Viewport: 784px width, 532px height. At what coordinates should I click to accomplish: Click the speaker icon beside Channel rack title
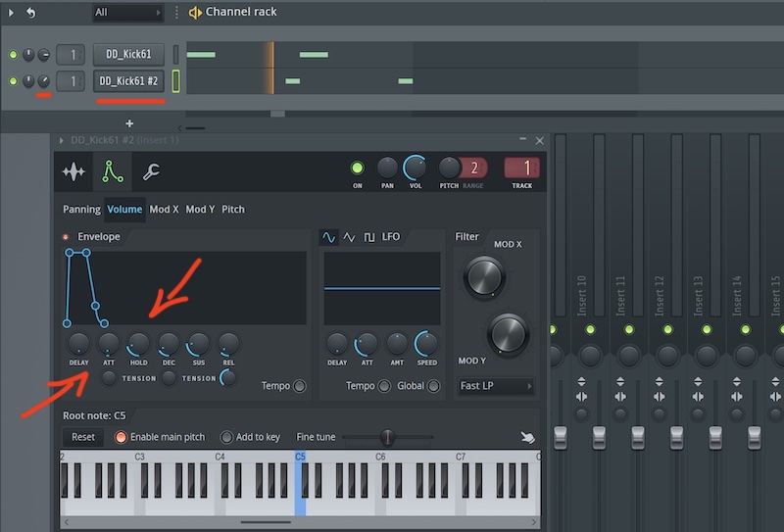point(195,12)
